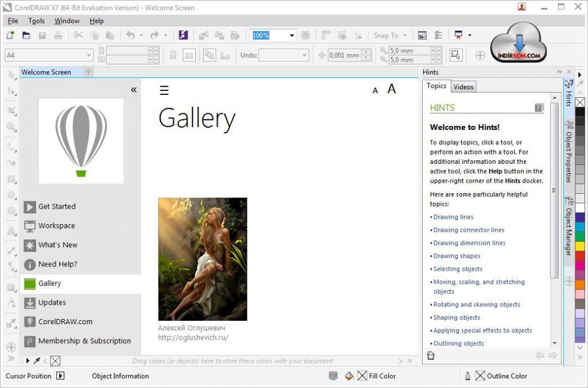Click the Fill Color bucket icon
This screenshot has height=388, width=588.
click(x=349, y=375)
